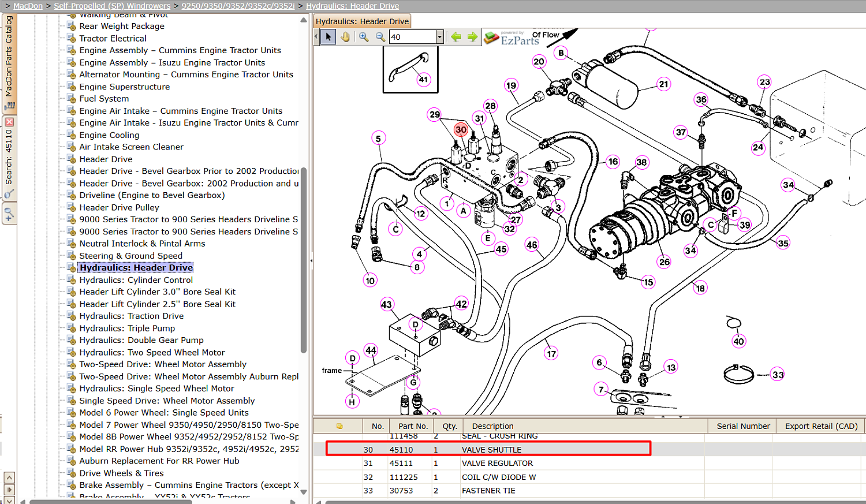Click callout 33 beside the tie fastener
866x504 pixels.
[778, 375]
